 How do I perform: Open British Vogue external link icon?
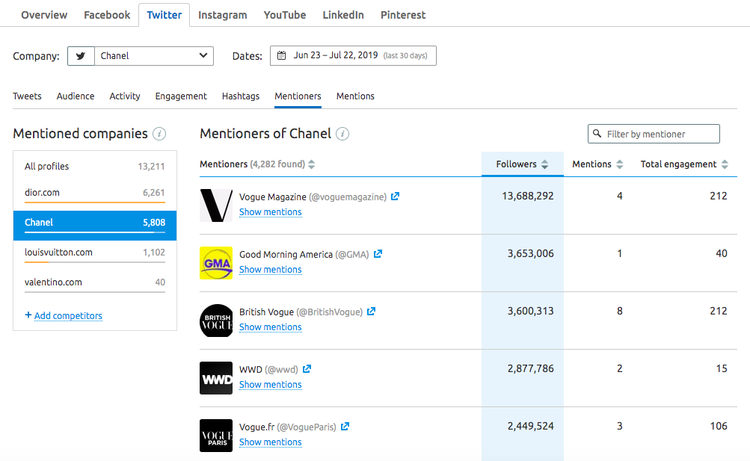click(371, 311)
